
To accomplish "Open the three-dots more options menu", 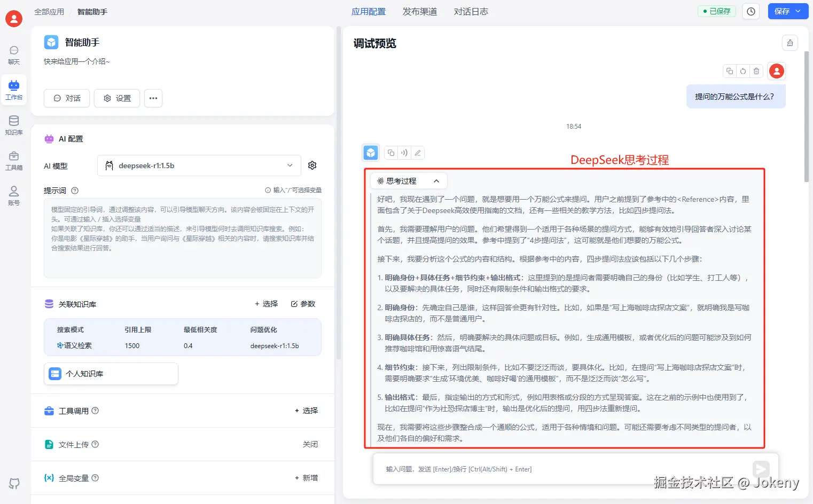I will click(153, 98).
